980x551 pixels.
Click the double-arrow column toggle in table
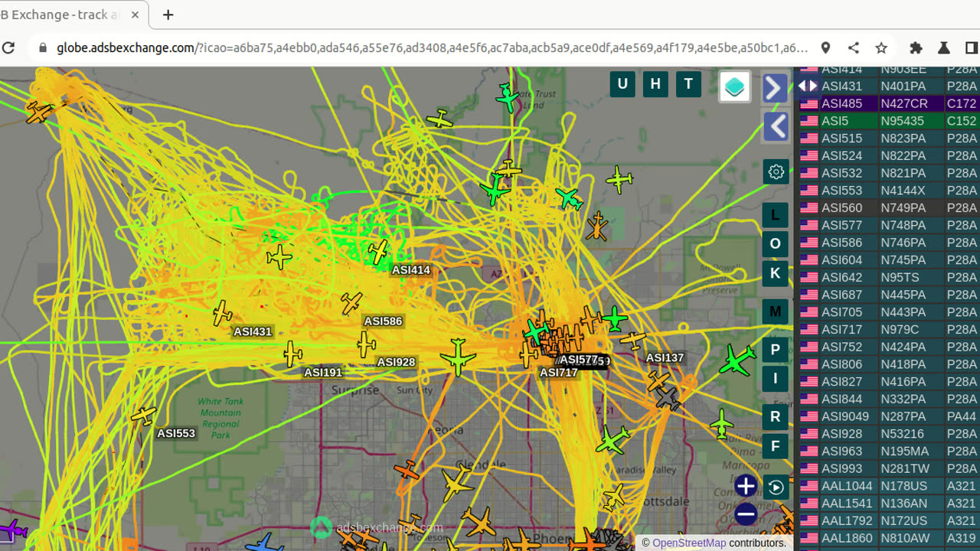(808, 86)
